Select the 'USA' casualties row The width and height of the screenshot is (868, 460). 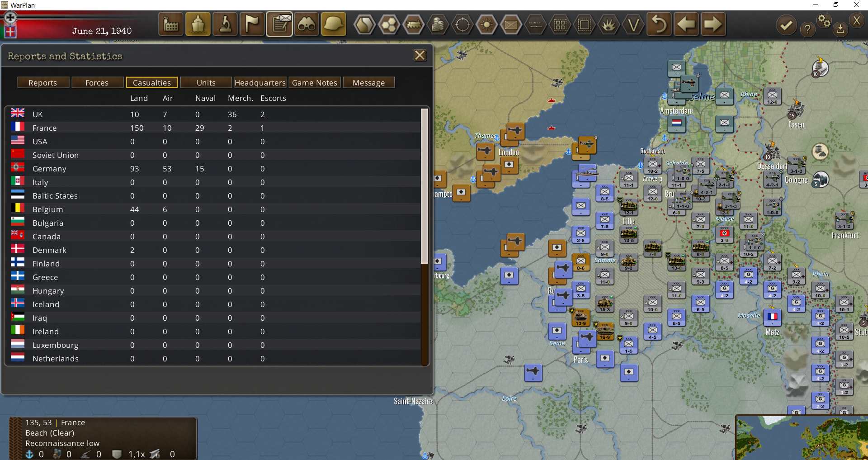[215, 142]
